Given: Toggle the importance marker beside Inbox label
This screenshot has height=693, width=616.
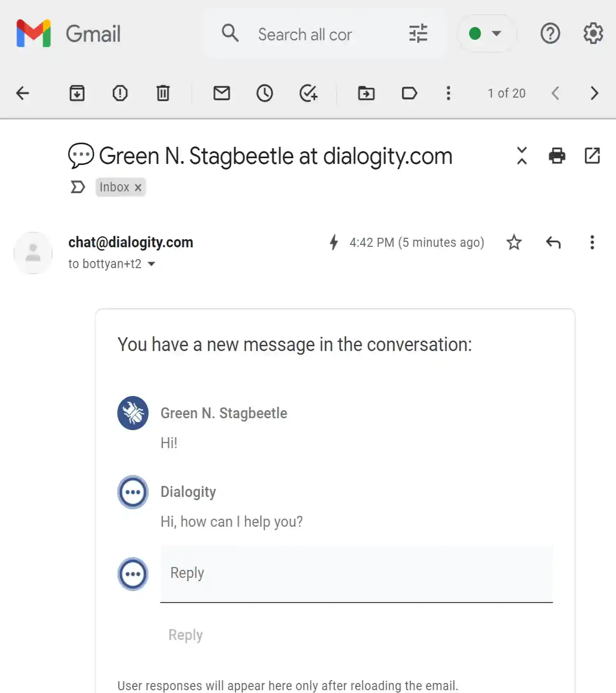Looking at the screenshot, I should (x=78, y=187).
